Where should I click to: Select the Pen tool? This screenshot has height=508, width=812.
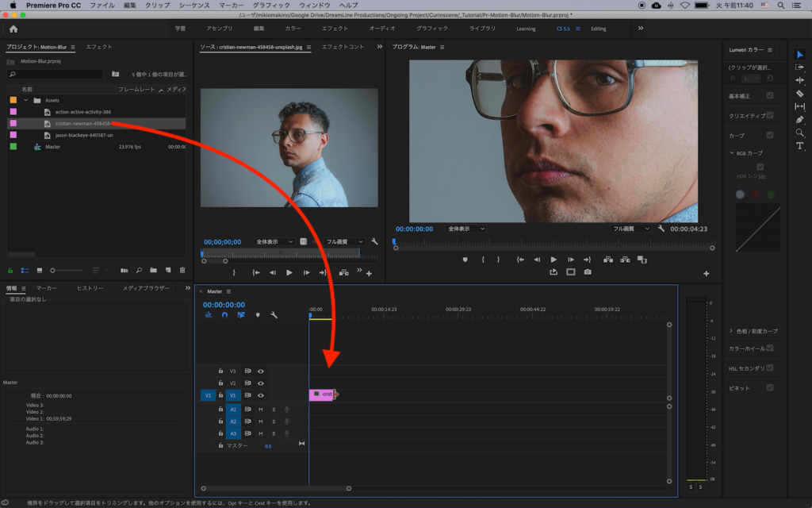(799, 120)
